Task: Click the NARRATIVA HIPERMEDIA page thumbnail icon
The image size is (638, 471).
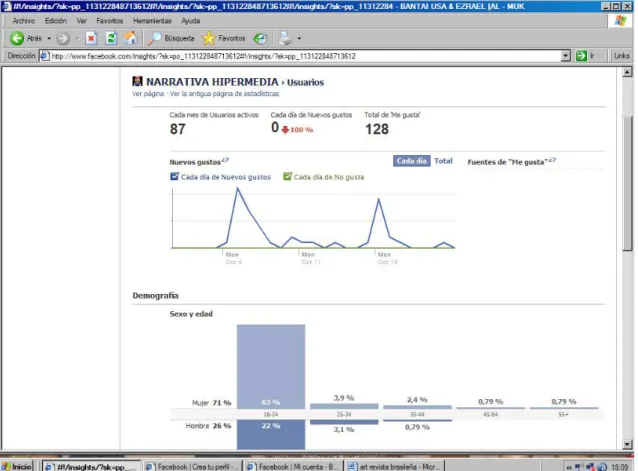Action: pos(138,81)
